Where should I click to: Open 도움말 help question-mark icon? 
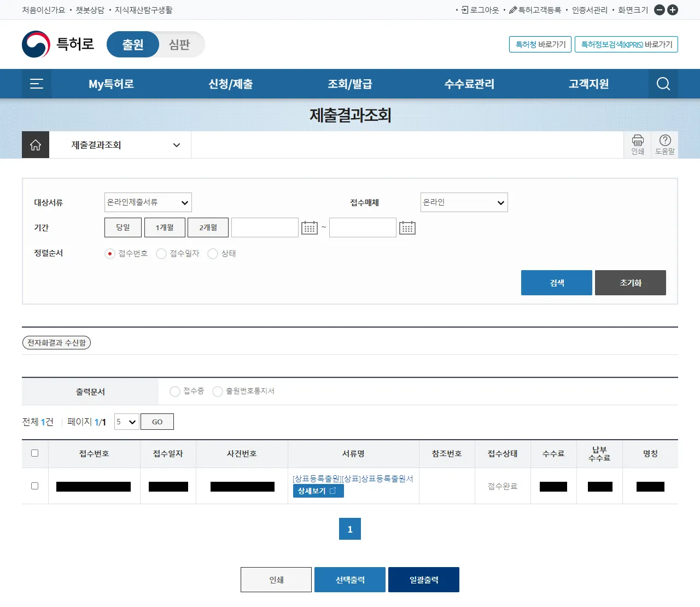click(665, 144)
